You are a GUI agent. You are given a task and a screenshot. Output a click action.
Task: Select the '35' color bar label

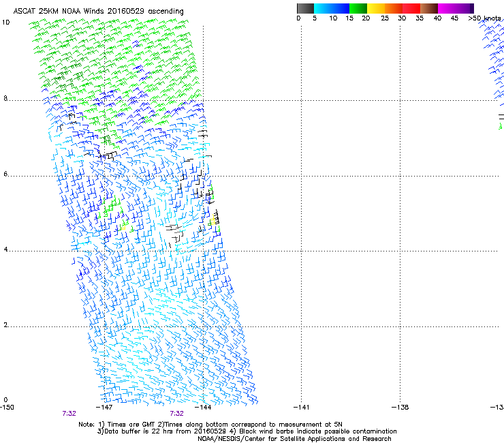[420, 18]
